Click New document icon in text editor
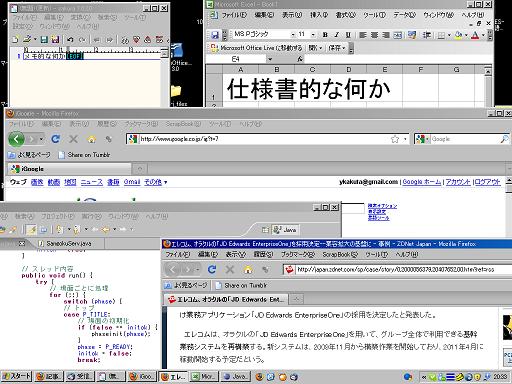Image resolution: width=512 pixels, height=384 pixels. 15,39
